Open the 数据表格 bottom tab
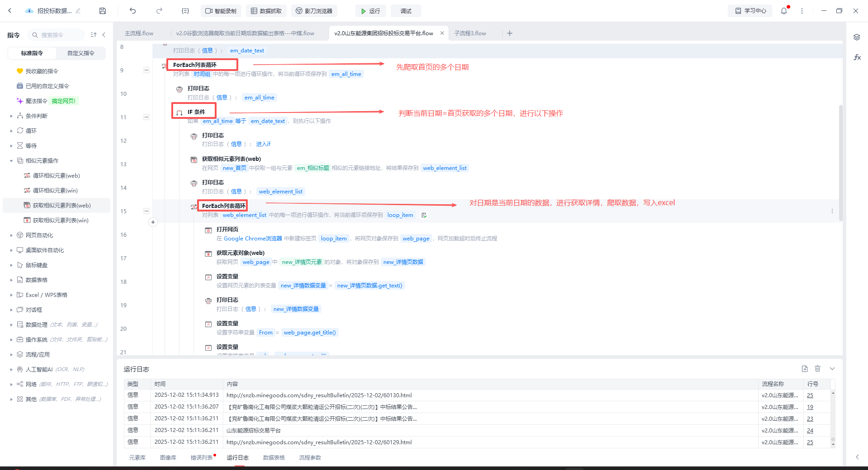 tap(274, 457)
